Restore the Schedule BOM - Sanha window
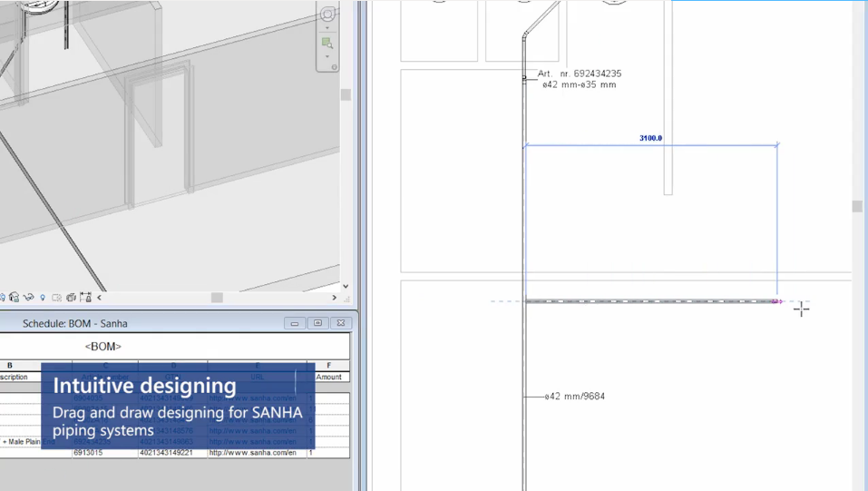Screen dimensions: 868x491 pos(317,323)
